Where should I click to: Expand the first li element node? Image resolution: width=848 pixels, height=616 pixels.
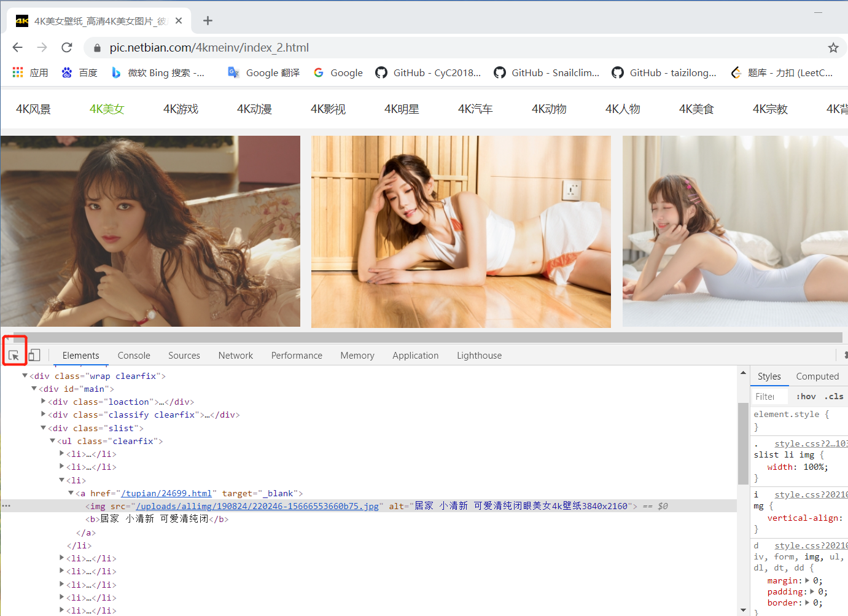coord(61,453)
